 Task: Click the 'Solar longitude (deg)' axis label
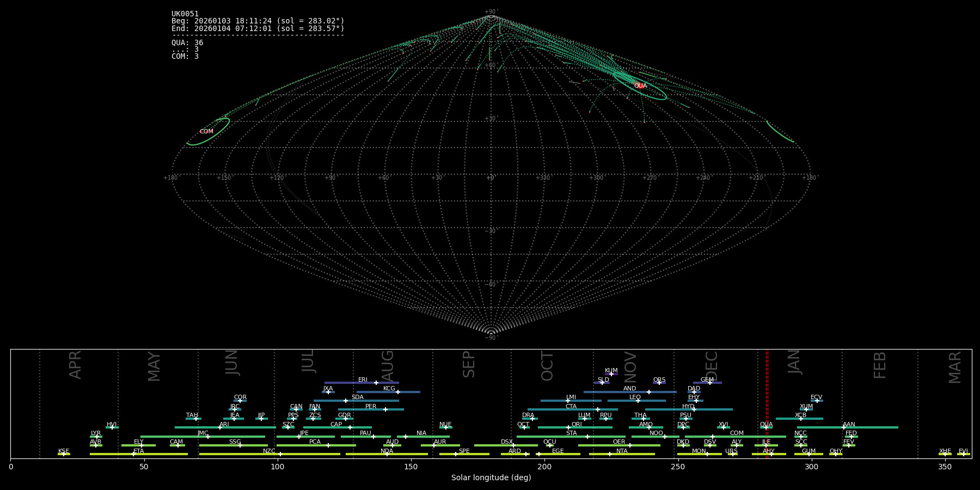[x=491, y=478]
